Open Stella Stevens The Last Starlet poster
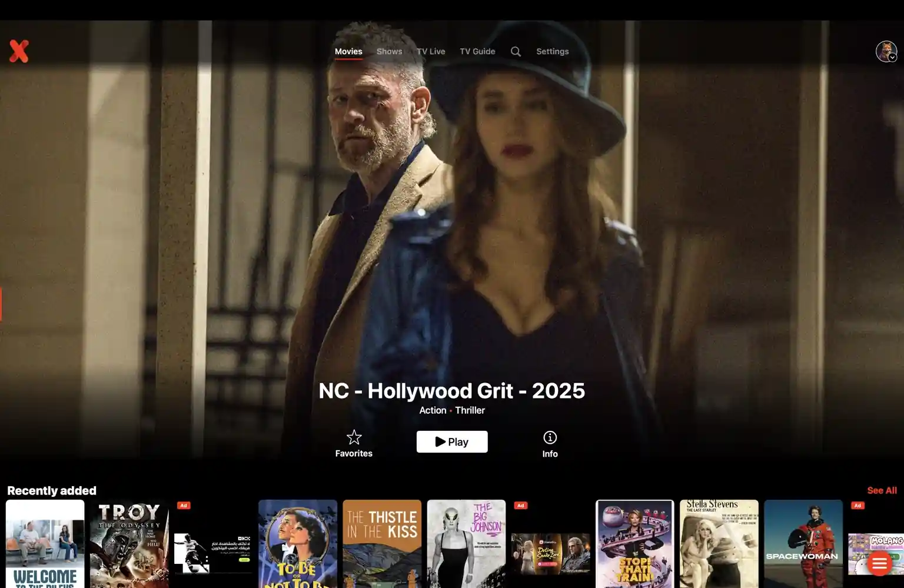The height and width of the screenshot is (588, 904). pyautogui.click(x=719, y=544)
